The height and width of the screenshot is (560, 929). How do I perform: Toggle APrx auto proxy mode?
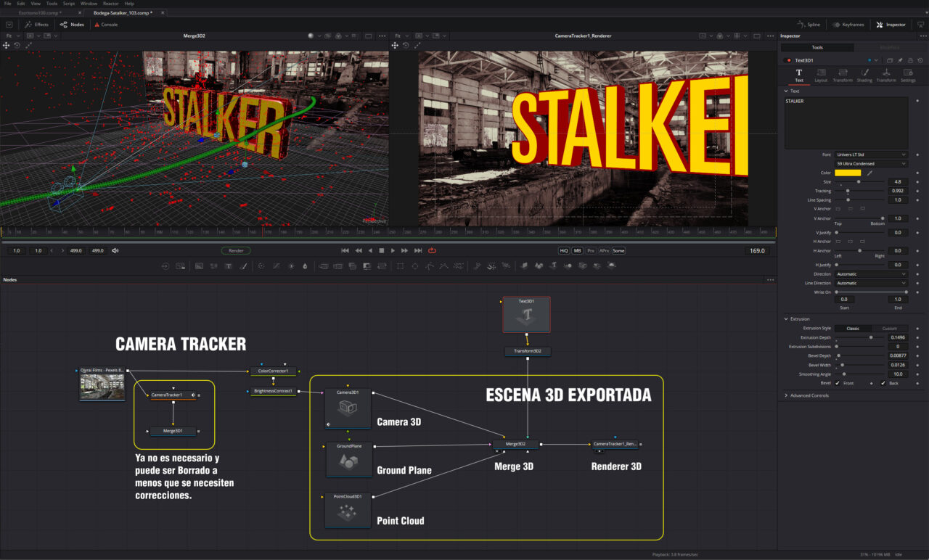coord(605,250)
